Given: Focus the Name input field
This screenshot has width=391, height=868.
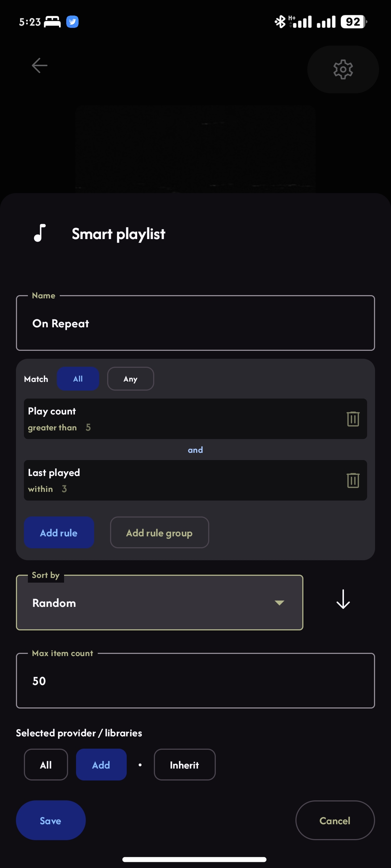Looking at the screenshot, I should 195,323.
